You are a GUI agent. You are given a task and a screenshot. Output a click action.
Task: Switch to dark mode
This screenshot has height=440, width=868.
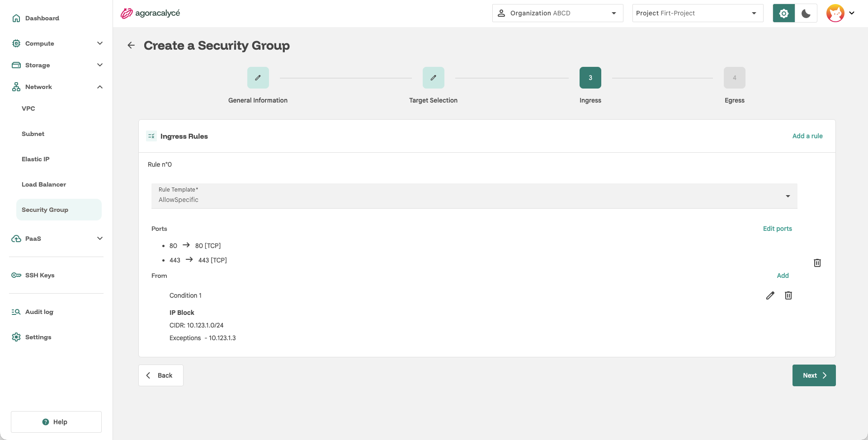tap(806, 13)
